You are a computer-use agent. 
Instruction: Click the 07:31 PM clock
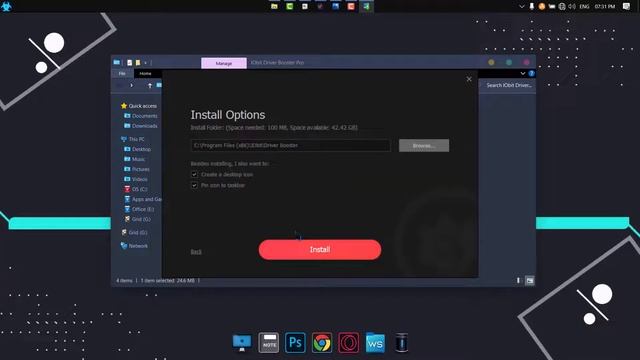(605, 6)
